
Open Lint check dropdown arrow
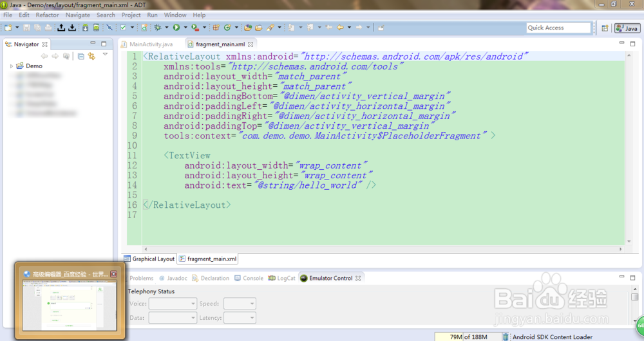click(x=132, y=28)
